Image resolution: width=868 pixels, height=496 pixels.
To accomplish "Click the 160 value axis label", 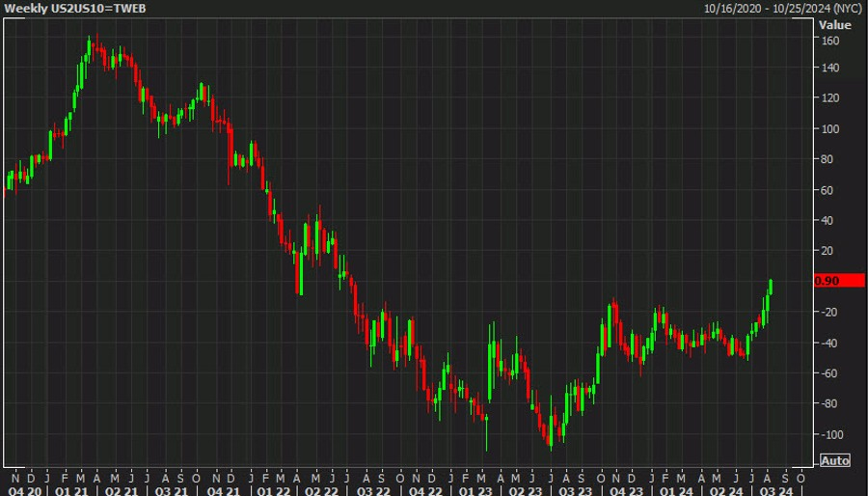I will click(829, 41).
